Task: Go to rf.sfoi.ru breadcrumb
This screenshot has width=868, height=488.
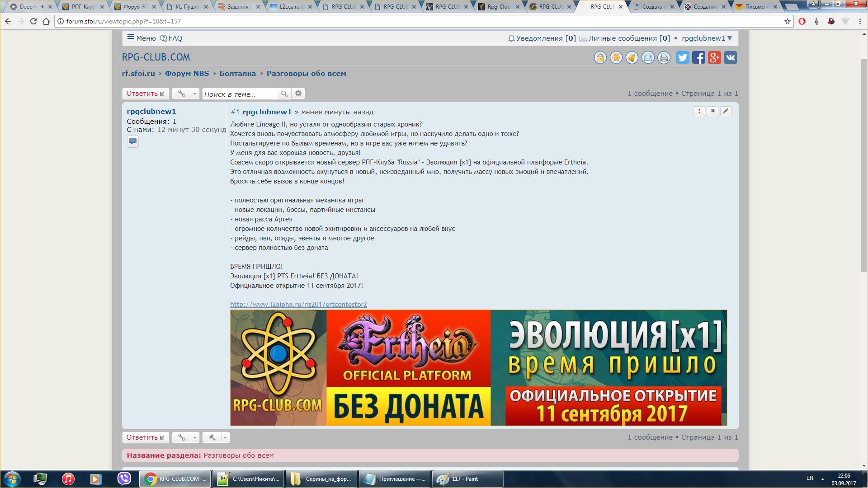Action: tap(138, 74)
